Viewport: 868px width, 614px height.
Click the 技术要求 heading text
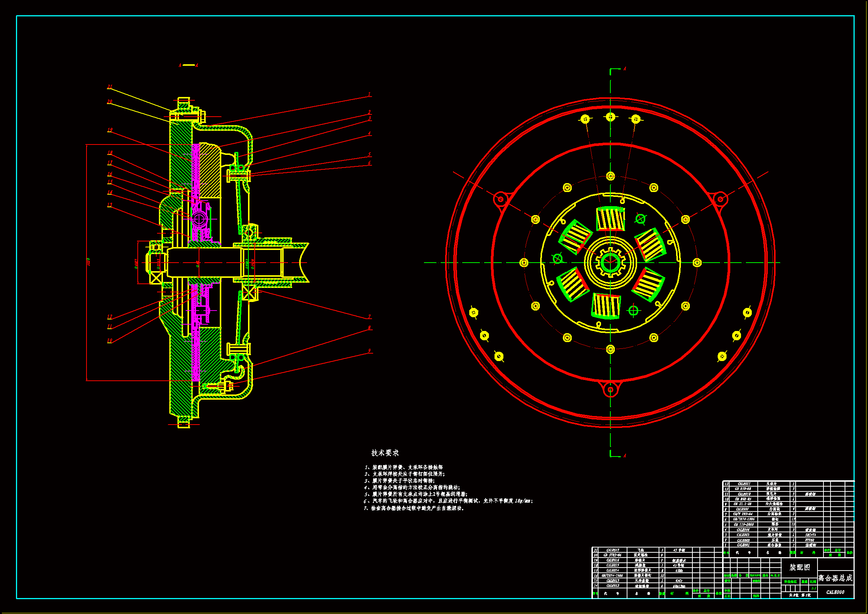tap(385, 453)
